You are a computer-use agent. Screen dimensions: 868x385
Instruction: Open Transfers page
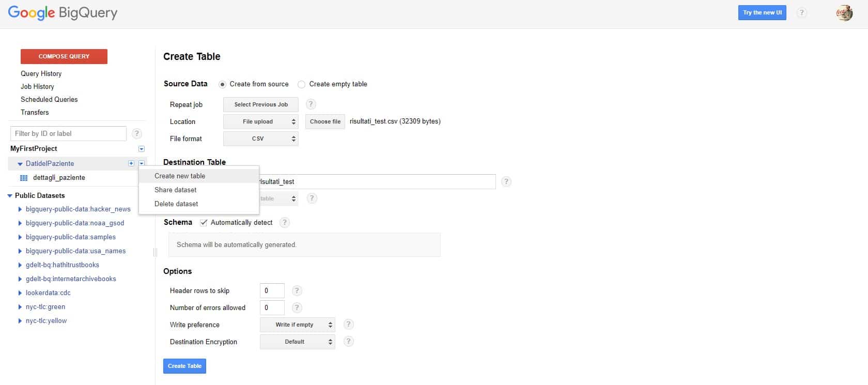(35, 112)
